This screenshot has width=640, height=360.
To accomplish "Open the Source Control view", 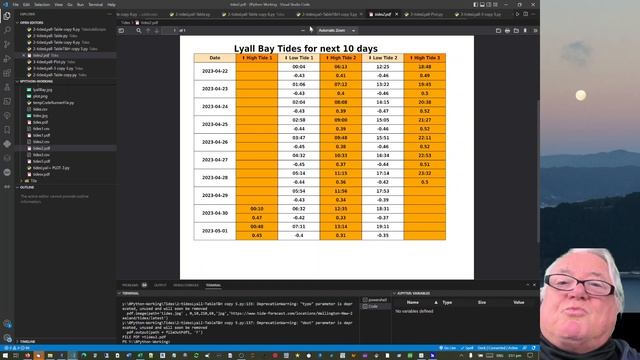I will (x=7, y=44).
